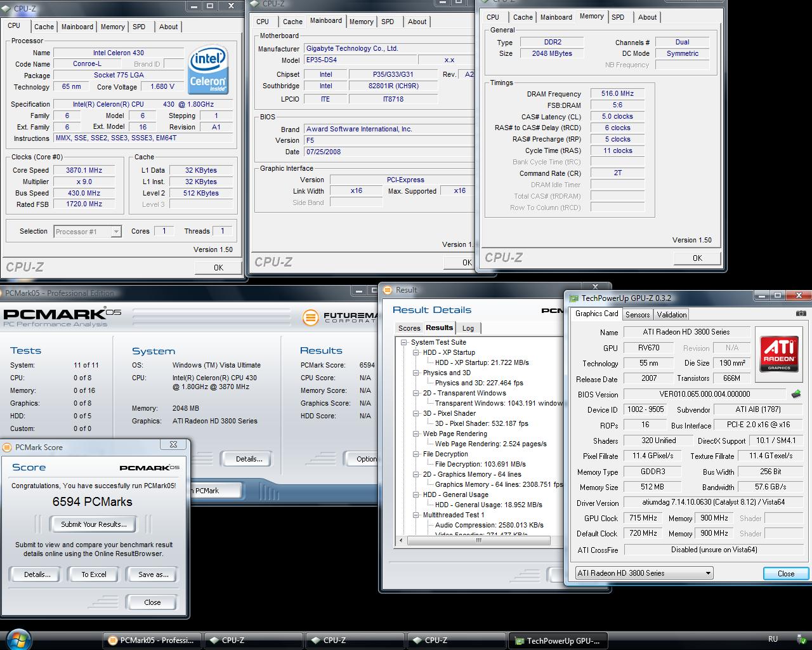
Task: Collapse the Web Page Rendering node
Action: [x=416, y=434]
